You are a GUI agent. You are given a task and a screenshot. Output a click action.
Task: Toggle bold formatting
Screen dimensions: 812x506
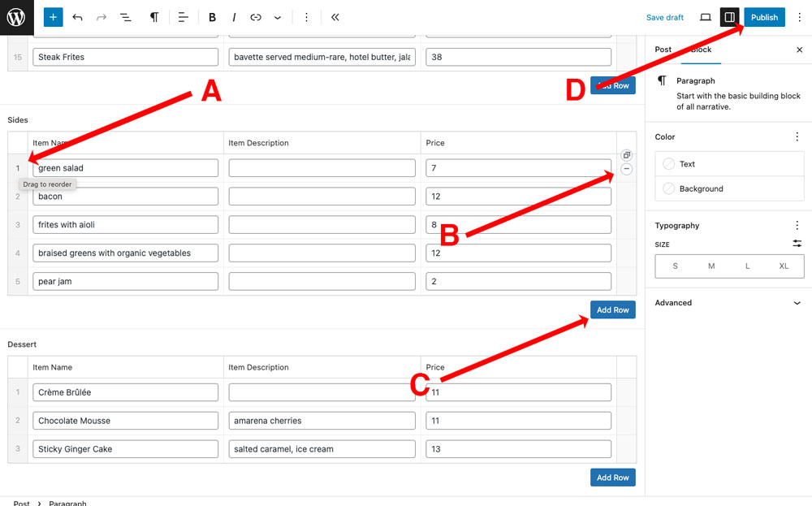[x=212, y=17]
